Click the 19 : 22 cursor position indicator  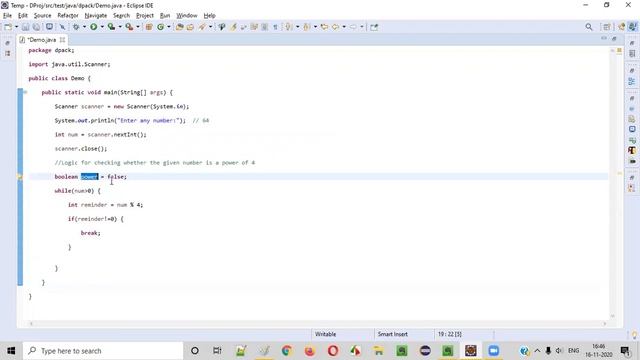pos(449,334)
